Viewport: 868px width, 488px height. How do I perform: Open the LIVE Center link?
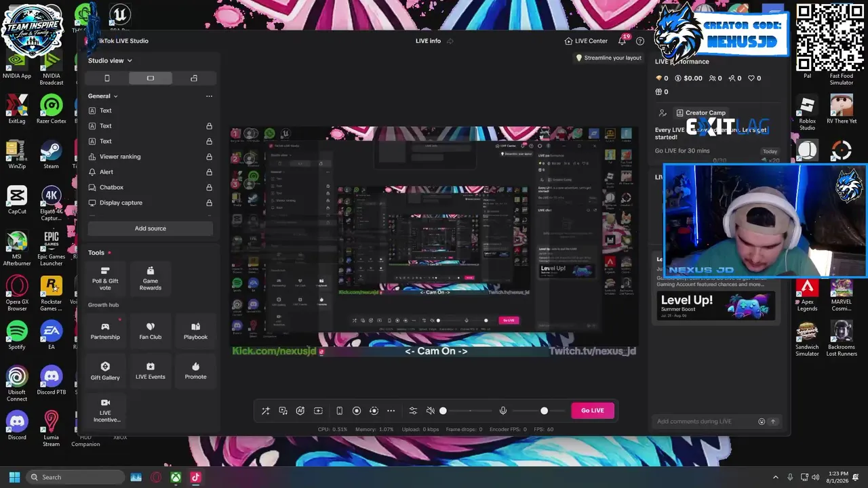click(x=586, y=41)
